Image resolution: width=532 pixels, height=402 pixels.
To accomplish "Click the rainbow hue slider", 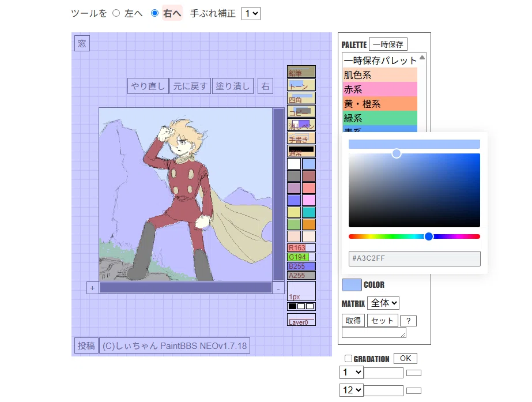I will pos(414,236).
